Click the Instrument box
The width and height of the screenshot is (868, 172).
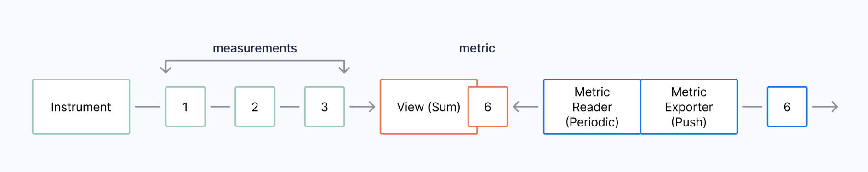pyautogui.click(x=81, y=107)
